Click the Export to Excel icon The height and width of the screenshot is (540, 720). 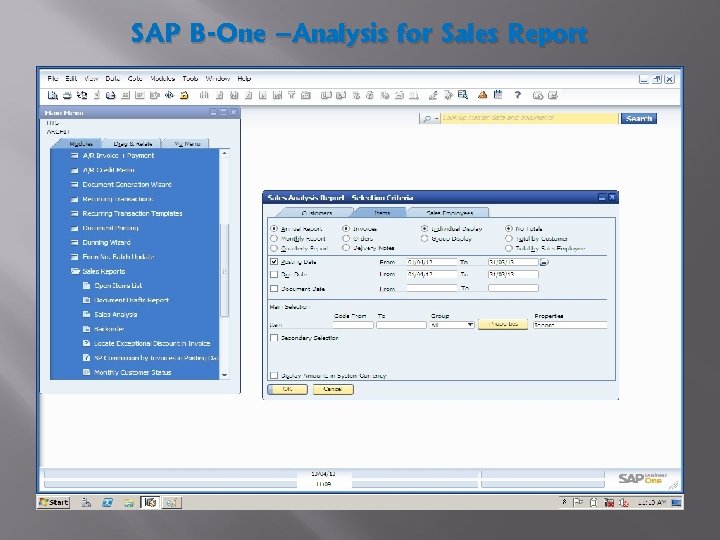125,95
